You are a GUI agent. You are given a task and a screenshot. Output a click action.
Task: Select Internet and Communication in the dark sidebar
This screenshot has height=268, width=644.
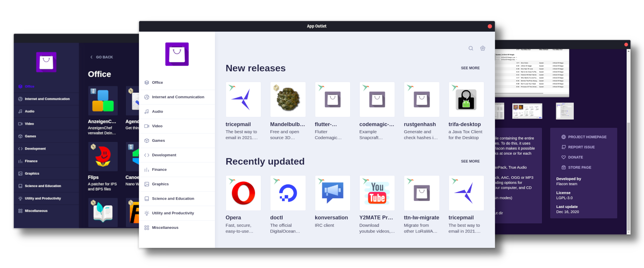click(x=46, y=99)
